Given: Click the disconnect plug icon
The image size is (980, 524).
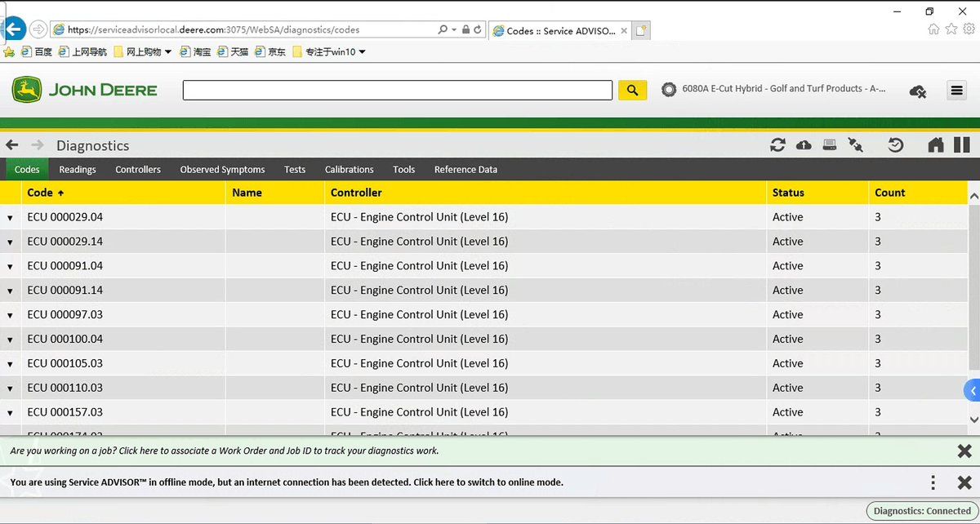Looking at the screenshot, I should click(855, 145).
